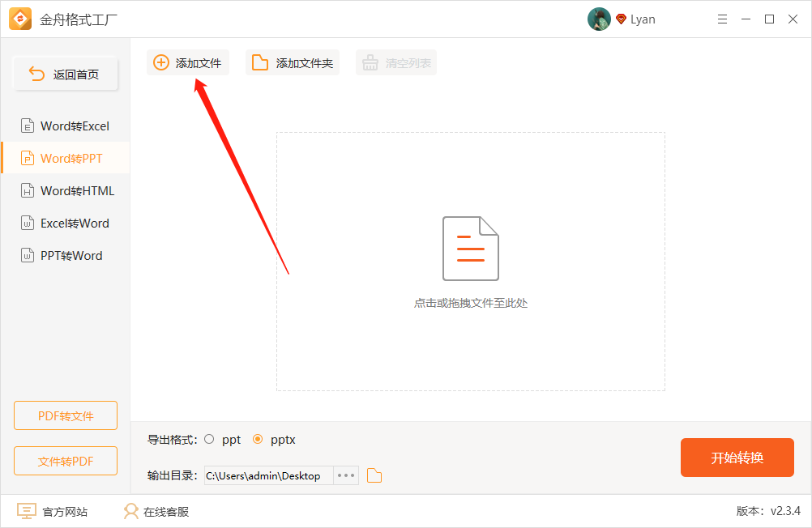This screenshot has width=812, height=528.
Task: Open the user avatar profile picture
Action: [599, 19]
